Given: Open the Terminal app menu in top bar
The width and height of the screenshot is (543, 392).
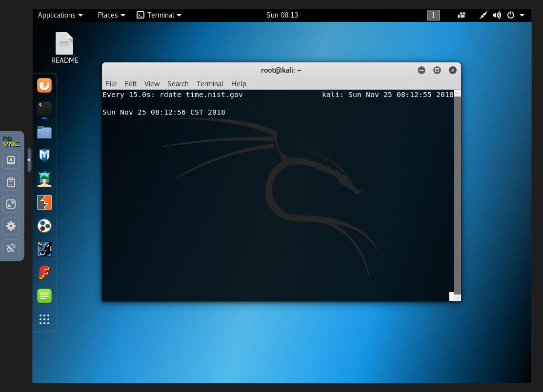Looking at the screenshot, I should click(159, 15).
